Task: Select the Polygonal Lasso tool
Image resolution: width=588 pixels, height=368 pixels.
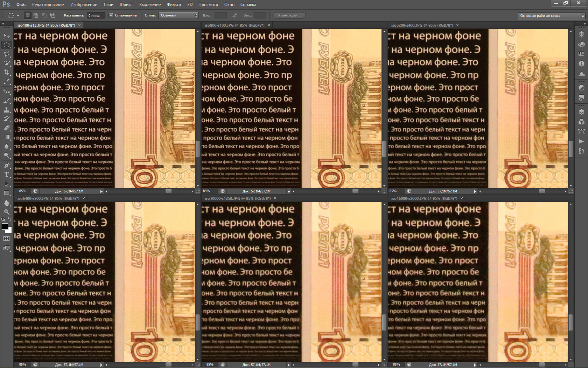Action: tap(7, 54)
